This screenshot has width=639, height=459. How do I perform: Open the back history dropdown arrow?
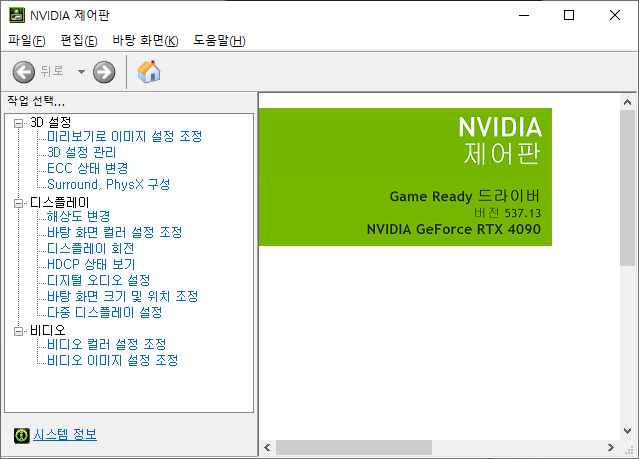pyautogui.click(x=81, y=72)
